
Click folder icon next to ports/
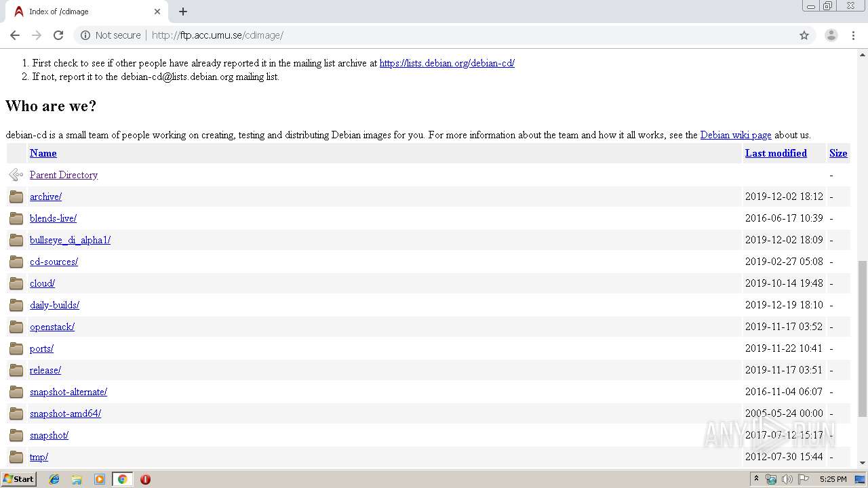(x=16, y=348)
